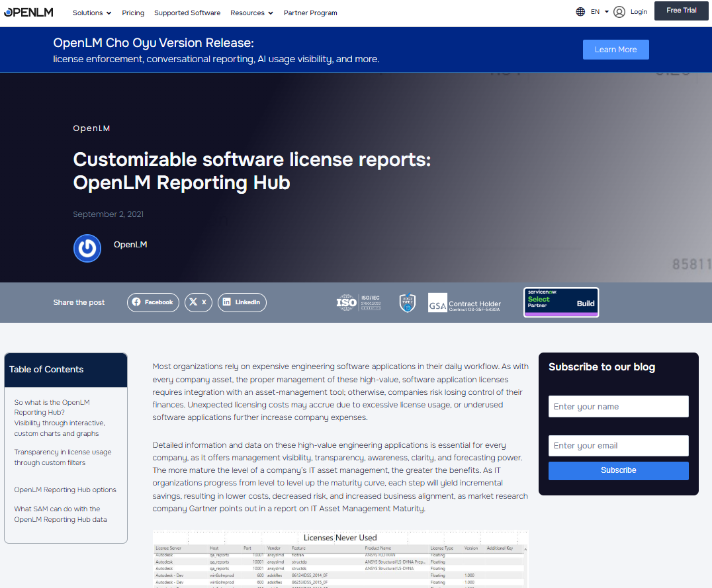Click the 'Subscribe to our blog' heading
Viewport: 712px width, 588px height.
(x=601, y=367)
